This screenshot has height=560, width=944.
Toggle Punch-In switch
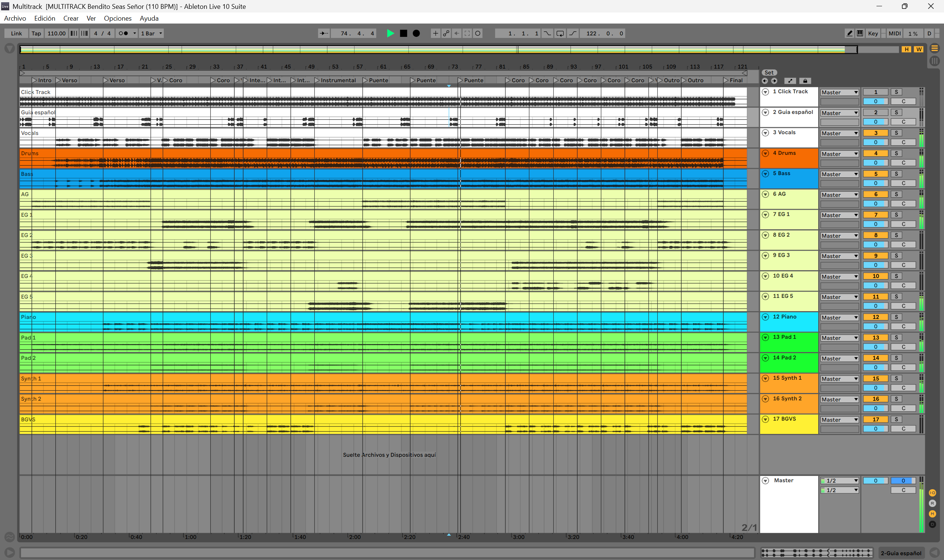547,33
